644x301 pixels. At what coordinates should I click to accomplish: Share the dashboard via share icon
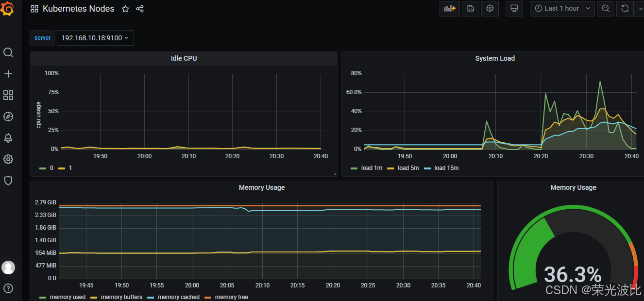point(140,9)
